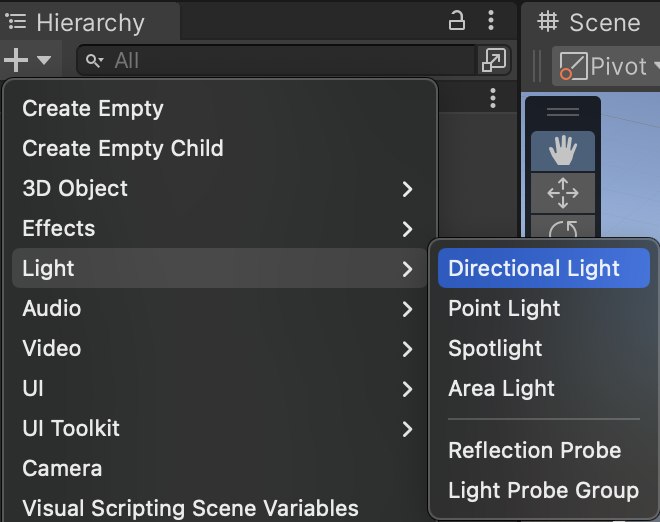Choose the Camera menu entry
This screenshot has height=522, width=660.
(62, 468)
